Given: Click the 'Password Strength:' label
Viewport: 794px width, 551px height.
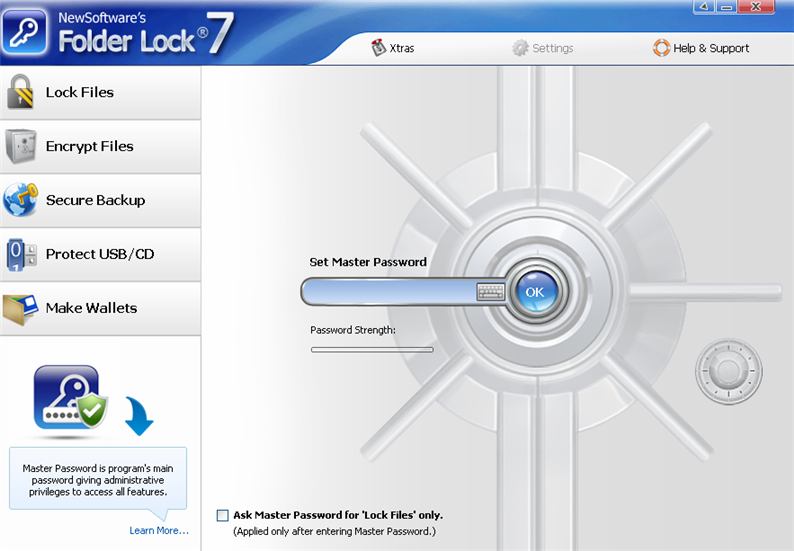Looking at the screenshot, I should point(353,330).
